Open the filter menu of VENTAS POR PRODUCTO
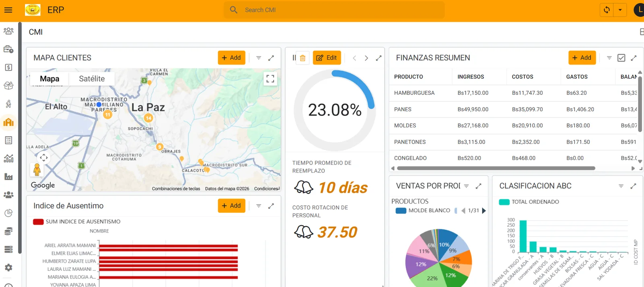This screenshot has width=644, height=287. point(466,186)
